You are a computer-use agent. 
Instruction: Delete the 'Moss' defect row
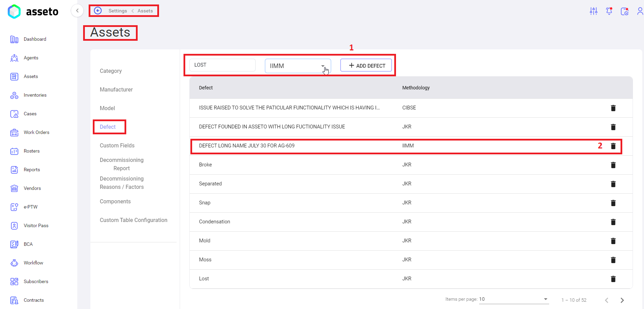tap(613, 260)
